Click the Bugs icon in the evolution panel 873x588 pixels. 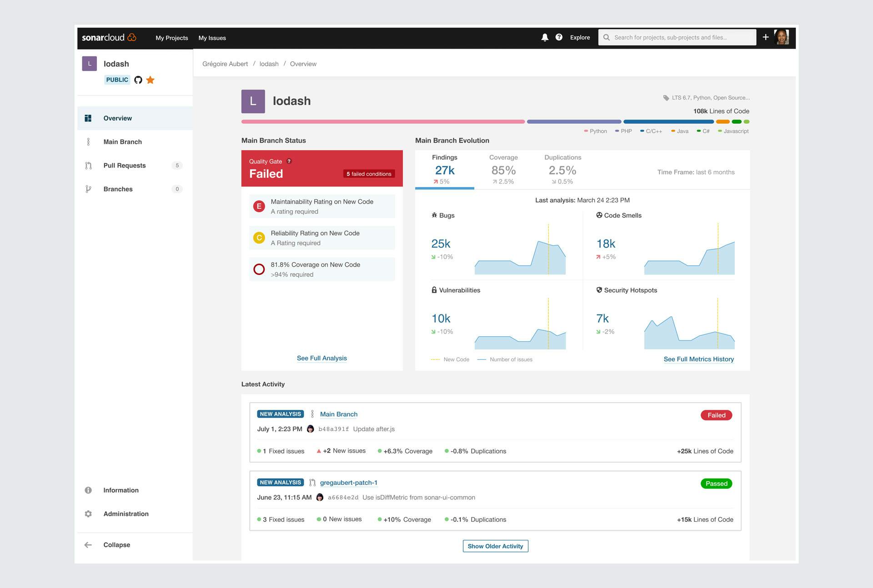pyautogui.click(x=434, y=215)
